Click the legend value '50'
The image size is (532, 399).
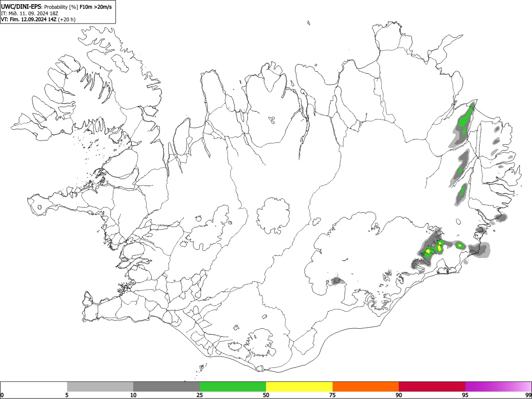[266, 395]
